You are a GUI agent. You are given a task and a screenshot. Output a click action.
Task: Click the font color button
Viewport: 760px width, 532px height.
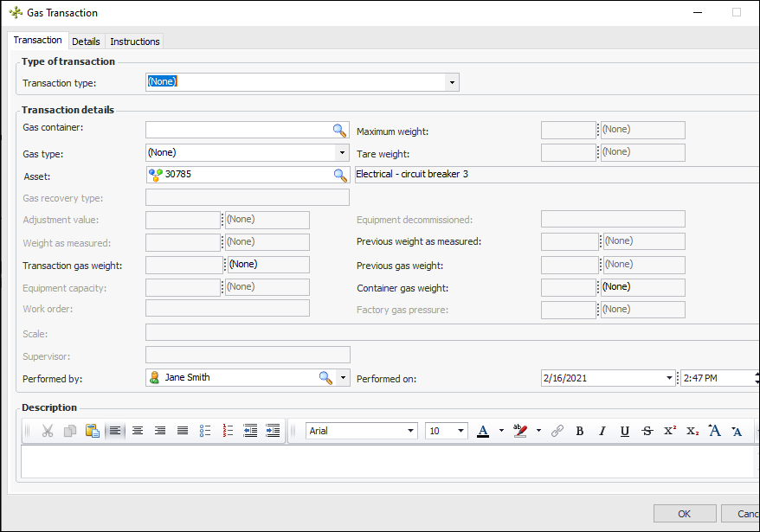(483, 431)
